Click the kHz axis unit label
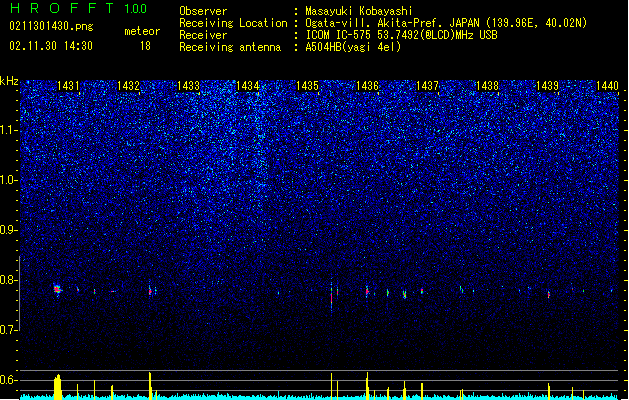 point(9,81)
